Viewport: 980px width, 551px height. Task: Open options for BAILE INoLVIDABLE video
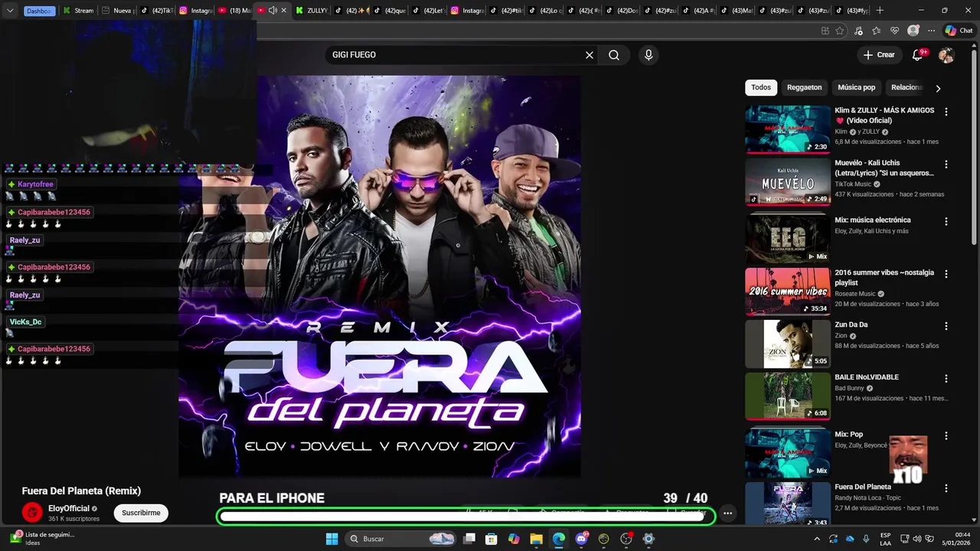pyautogui.click(x=946, y=379)
